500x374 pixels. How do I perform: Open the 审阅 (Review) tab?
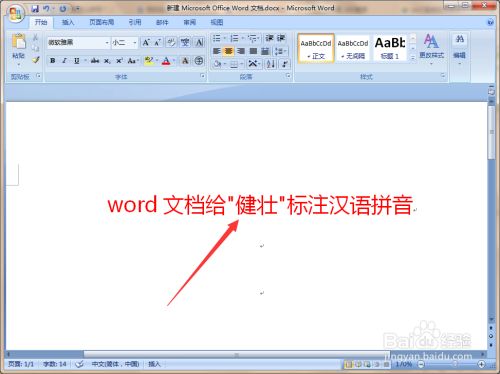coord(189,22)
